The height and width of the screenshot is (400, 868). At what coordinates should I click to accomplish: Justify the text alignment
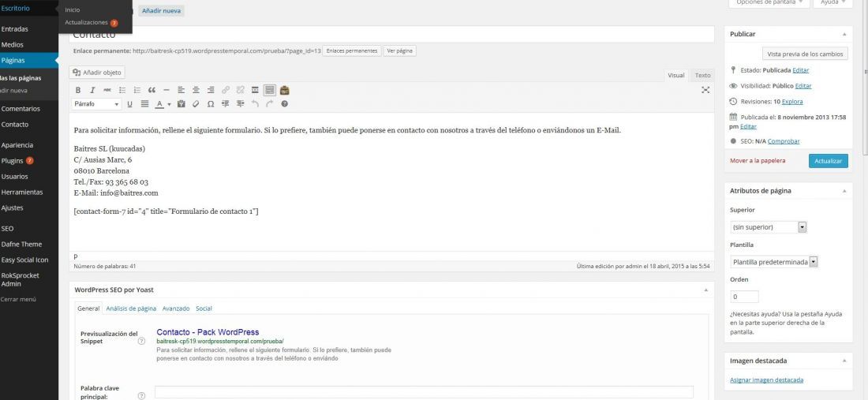click(x=144, y=104)
